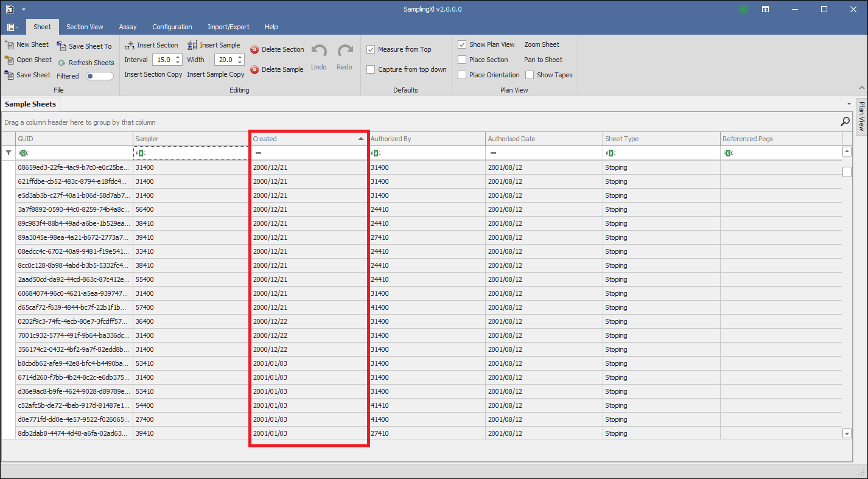Switch to the Import/Export tab
The height and width of the screenshot is (479, 868).
(x=228, y=27)
